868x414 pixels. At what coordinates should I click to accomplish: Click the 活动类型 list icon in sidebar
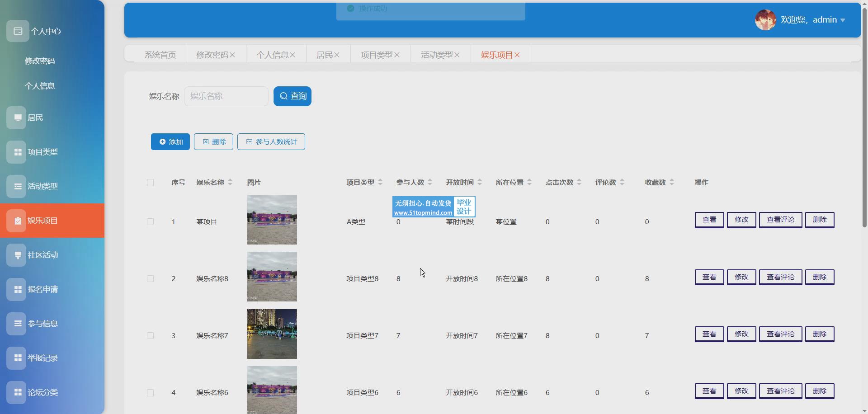click(17, 186)
